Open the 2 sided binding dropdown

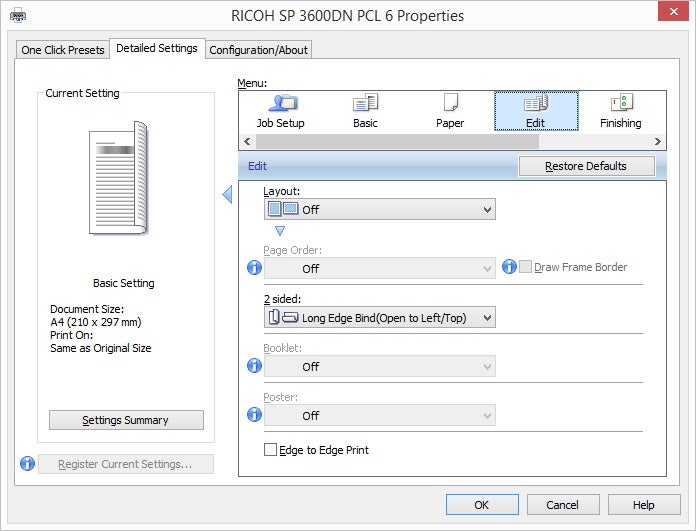click(380, 317)
